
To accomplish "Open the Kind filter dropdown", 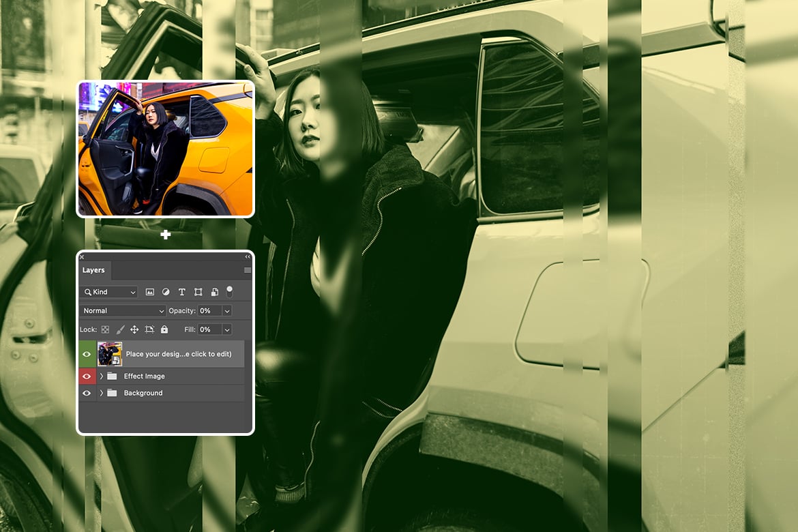I will (109, 292).
